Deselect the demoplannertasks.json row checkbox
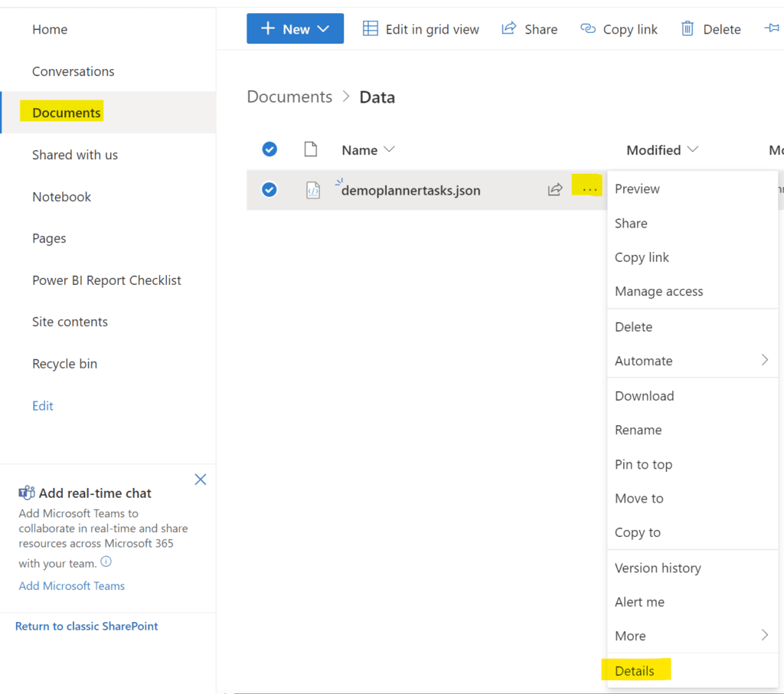 pos(269,189)
